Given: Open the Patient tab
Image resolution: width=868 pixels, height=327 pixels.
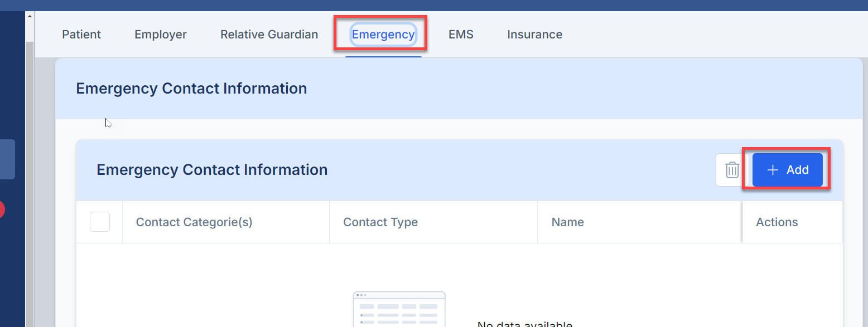Looking at the screenshot, I should pos(81,35).
